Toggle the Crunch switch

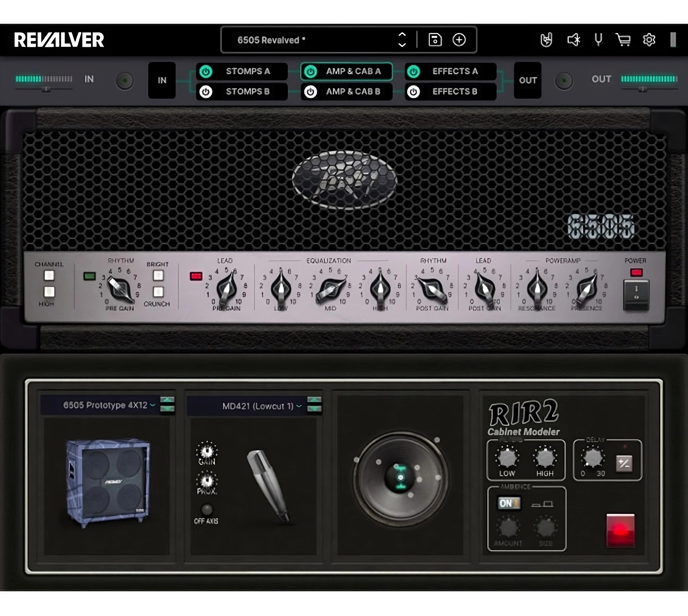[x=158, y=292]
